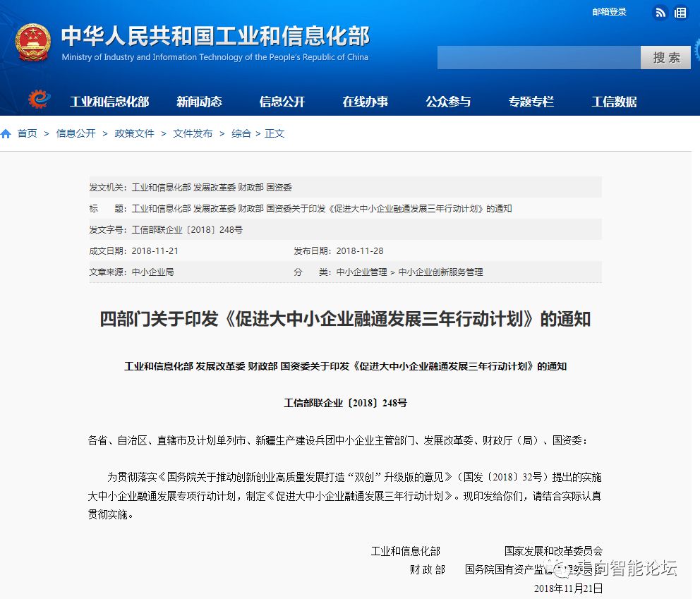Click the main headline 四部门关于印发 notice
Screen dimensions: 700x599
345,319
